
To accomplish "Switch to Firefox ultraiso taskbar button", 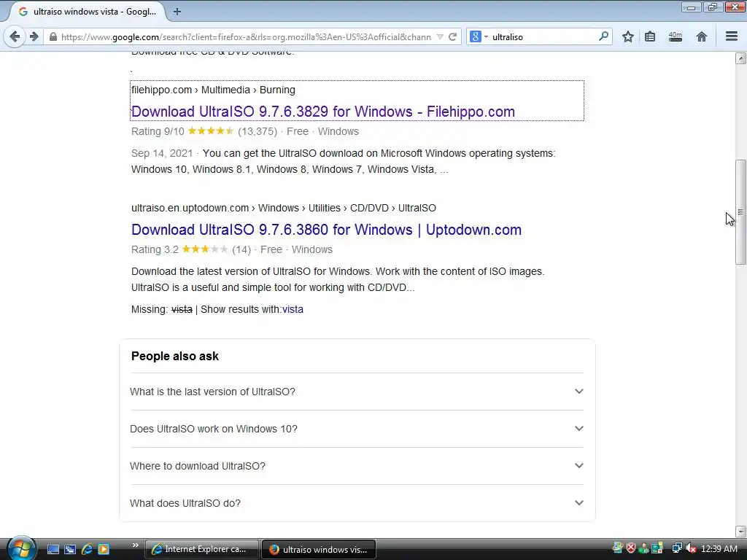I will 319,549.
